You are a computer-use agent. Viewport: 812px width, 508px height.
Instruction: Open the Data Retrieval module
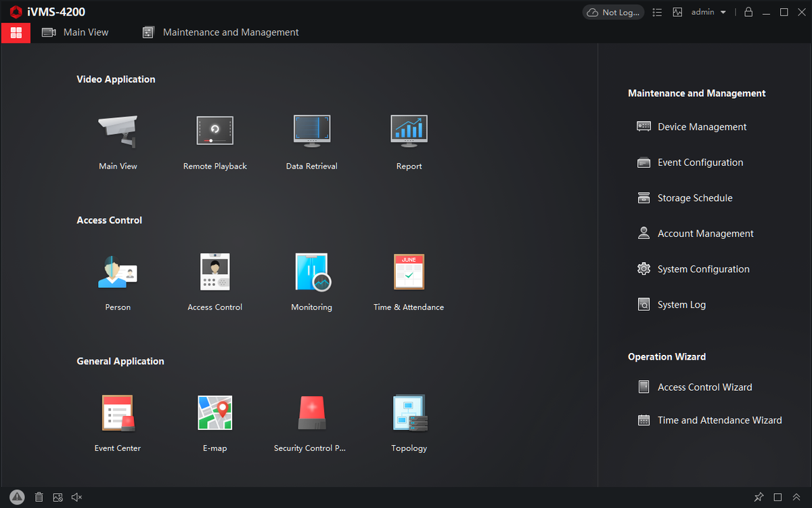pyautogui.click(x=312, y=131)
